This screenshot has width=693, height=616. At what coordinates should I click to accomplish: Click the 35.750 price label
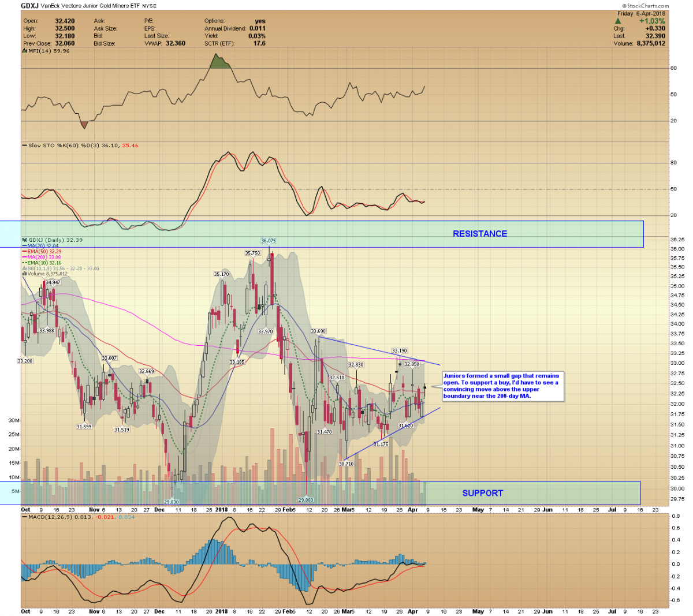click(x=252, y=253)
